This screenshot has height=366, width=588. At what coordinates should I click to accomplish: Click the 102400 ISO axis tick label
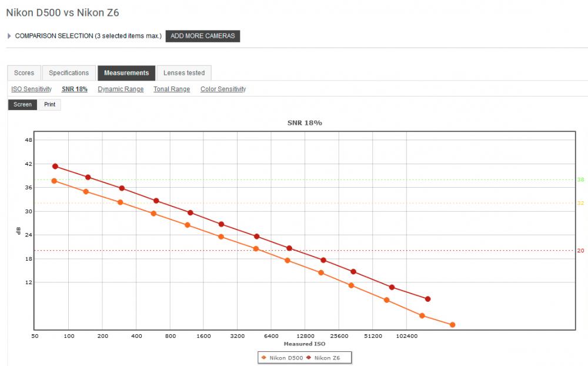(x=407, y=336)
